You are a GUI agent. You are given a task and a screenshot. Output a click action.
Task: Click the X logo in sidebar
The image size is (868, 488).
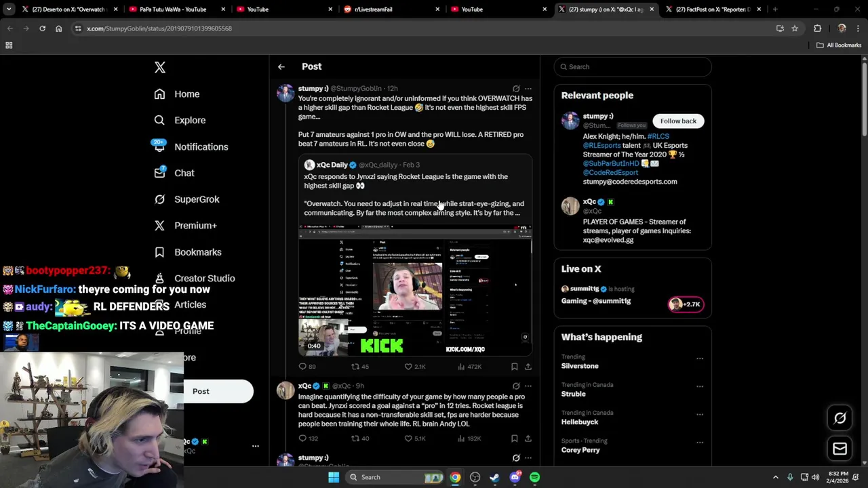[160, 67]
